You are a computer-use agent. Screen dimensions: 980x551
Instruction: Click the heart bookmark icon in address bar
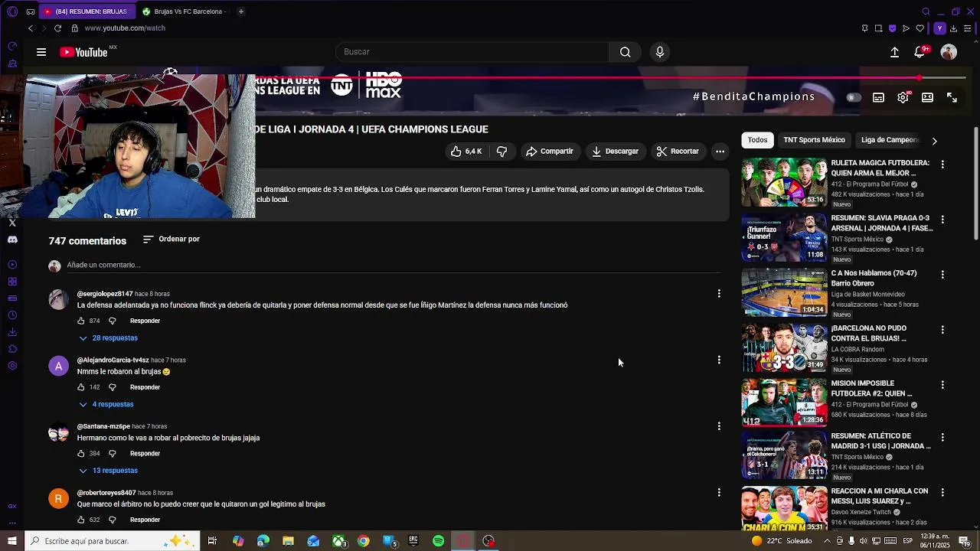[x=920, y=28]
